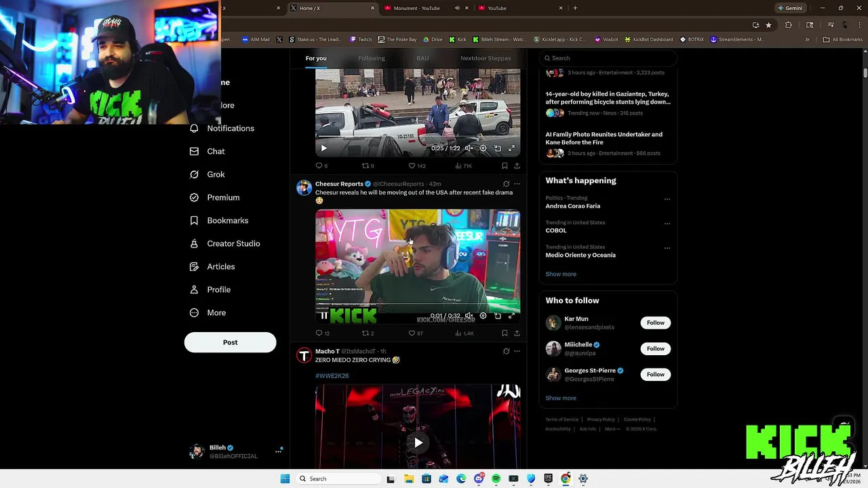Image resolution: width=868 pixels, height=488 pixels.
Task: Like the top post with 142 likes
Action: coord(416,165)
